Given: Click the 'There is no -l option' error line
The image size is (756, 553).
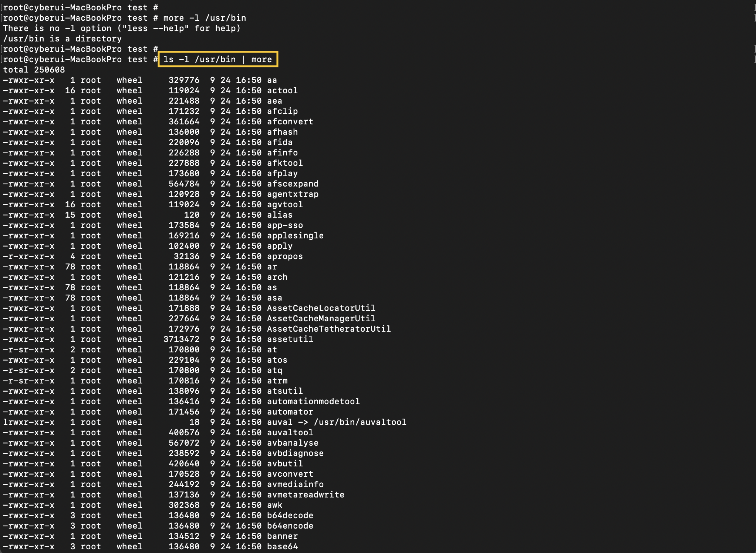Looking at the screenshot, I should click(x=122, y=28).
